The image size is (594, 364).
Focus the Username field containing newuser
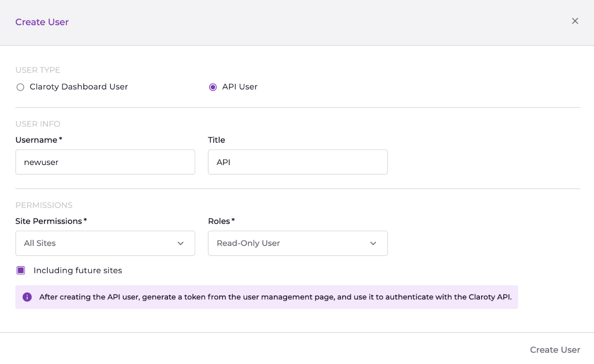pyautogui.click(x=105, y=162)
